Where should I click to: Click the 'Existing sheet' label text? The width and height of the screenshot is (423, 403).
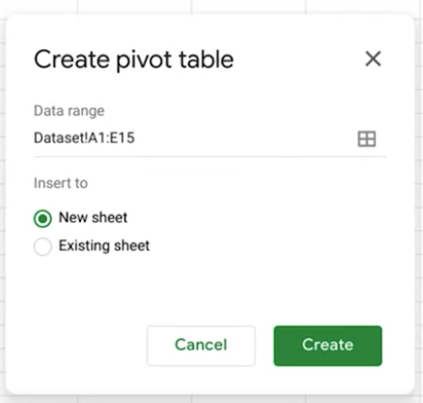click(104, 246)
